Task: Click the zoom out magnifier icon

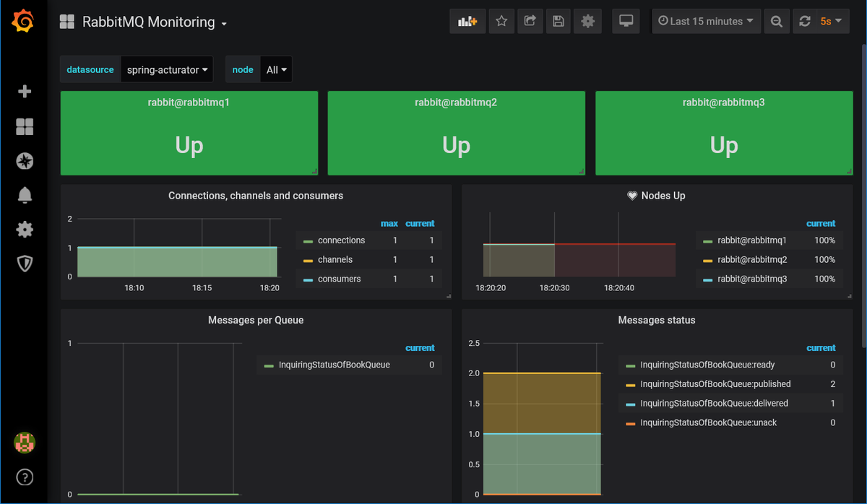Action: click(776, 22)
